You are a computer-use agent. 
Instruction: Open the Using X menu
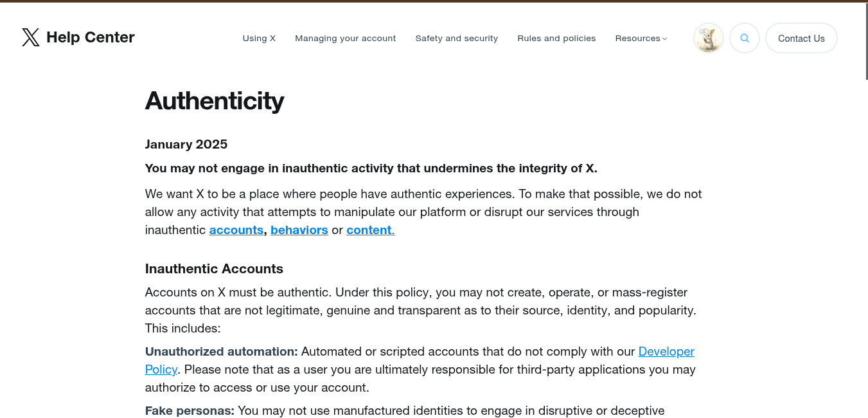(x=259, y=39)
